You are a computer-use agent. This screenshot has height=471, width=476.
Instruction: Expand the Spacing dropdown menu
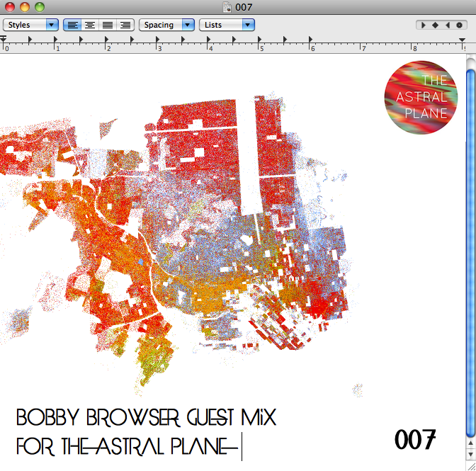(166, 25)
